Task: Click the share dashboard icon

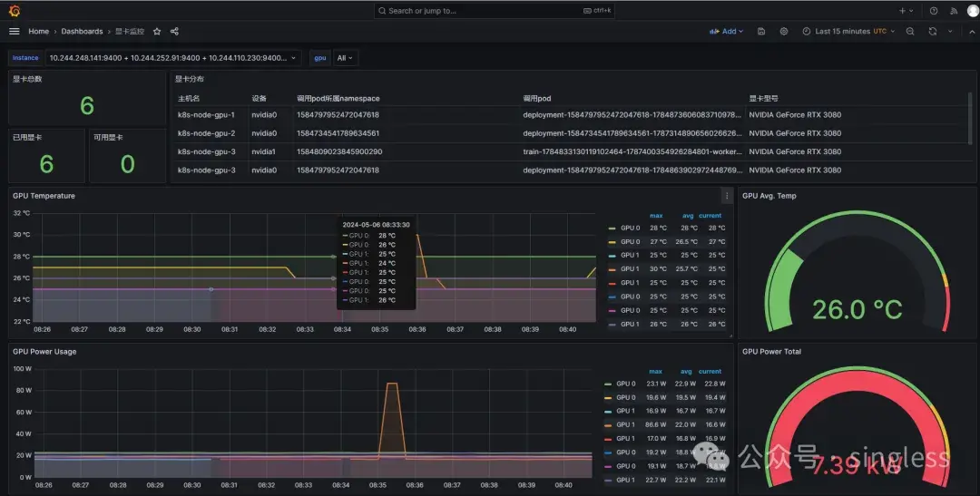Action: tap(174, 31)
